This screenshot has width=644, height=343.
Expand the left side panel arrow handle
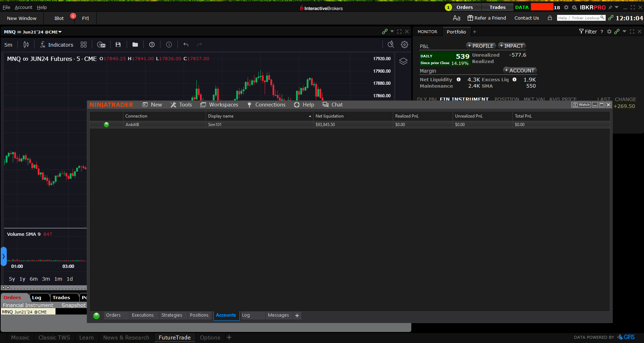[4, 256]
